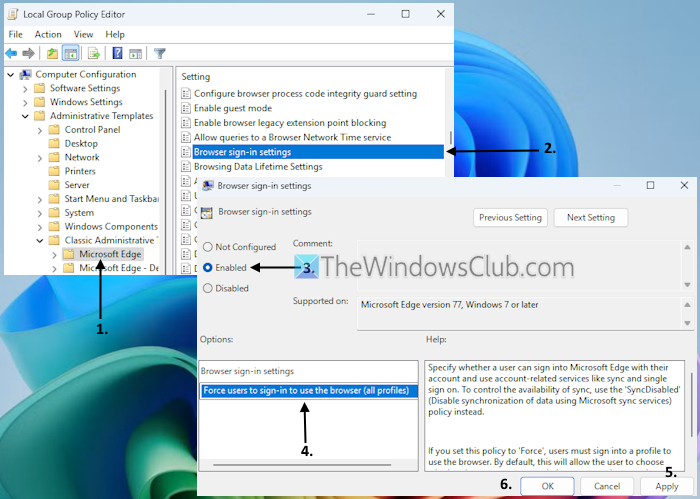Click the Back arrow toolbar icon
The image size is (700, 499).
(11, 54)
